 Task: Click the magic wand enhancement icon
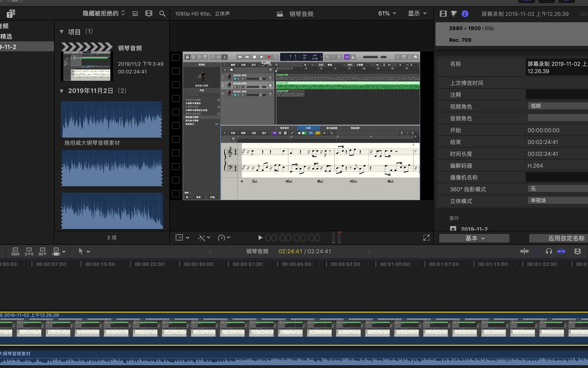201,238
